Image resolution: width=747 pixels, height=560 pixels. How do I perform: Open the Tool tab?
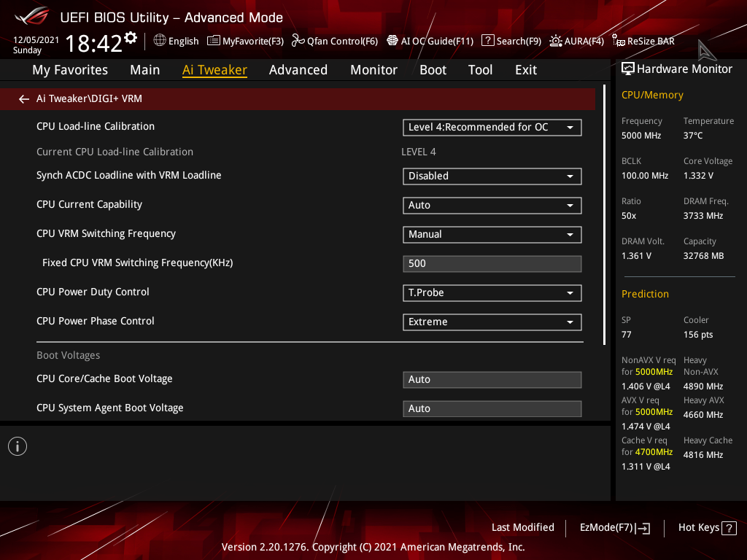pos(480,70)
